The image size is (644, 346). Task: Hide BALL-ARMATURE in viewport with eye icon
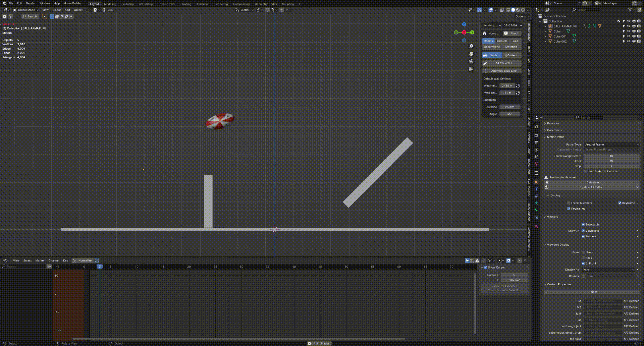629,26
